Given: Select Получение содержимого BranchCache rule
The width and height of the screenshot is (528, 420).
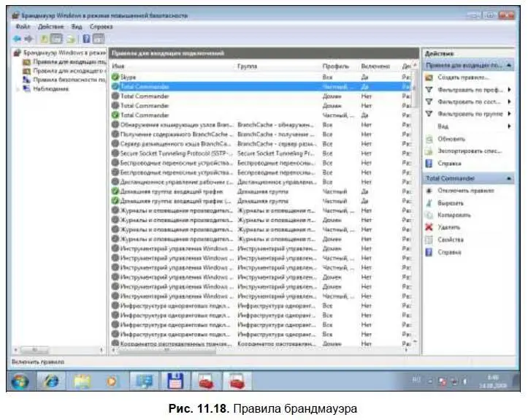Looking at the screenshot, I should [261, 134].
